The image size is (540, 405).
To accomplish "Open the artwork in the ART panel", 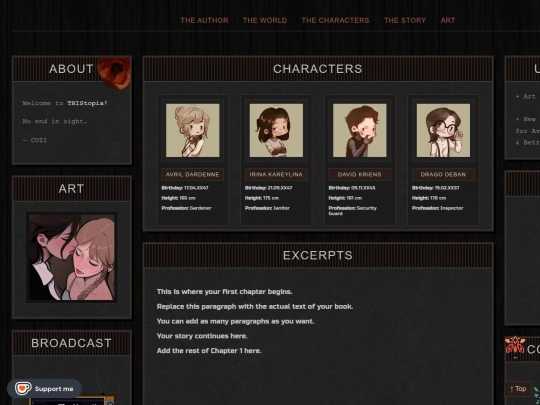I will 72,257.
